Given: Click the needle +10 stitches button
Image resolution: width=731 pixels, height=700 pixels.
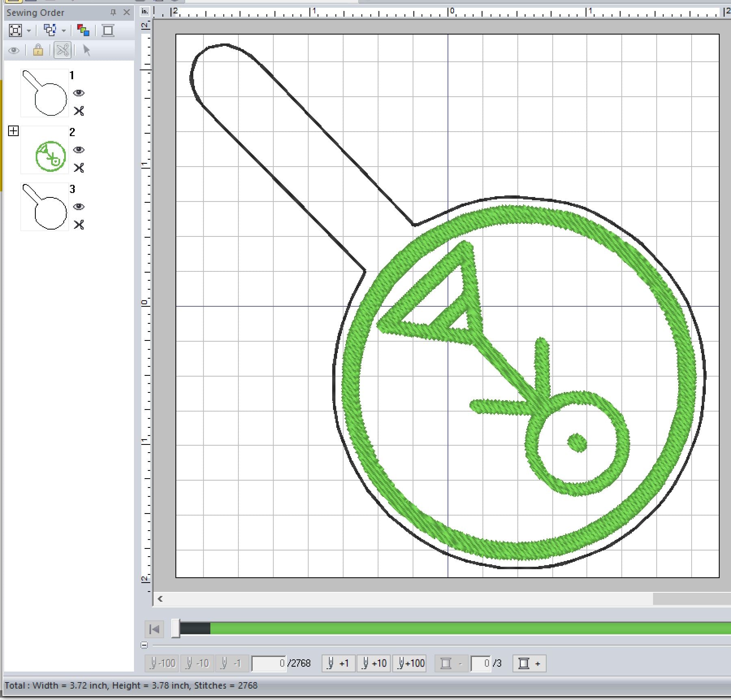Looking at the screenshot, I should (374, 663).
